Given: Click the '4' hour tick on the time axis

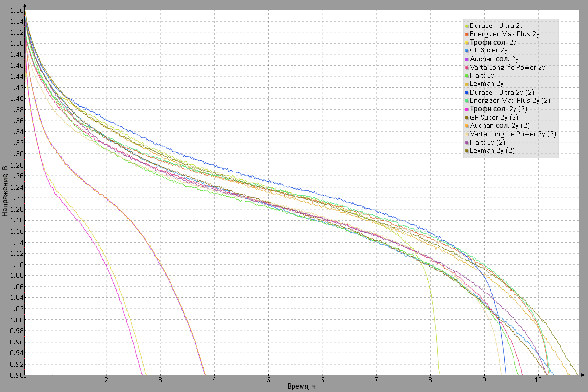Looking at the screenshot, I should (214, 380).
